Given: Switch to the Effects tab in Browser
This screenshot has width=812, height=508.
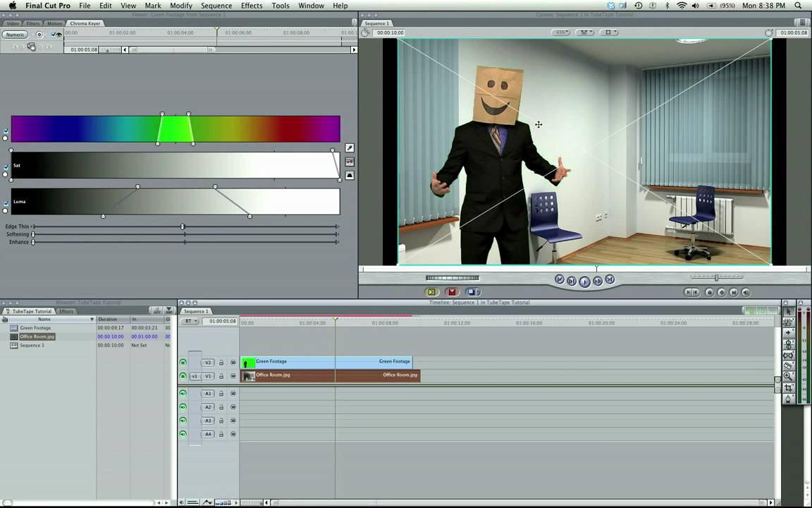Looking at the screenshot, I should [x=66, y=312].
